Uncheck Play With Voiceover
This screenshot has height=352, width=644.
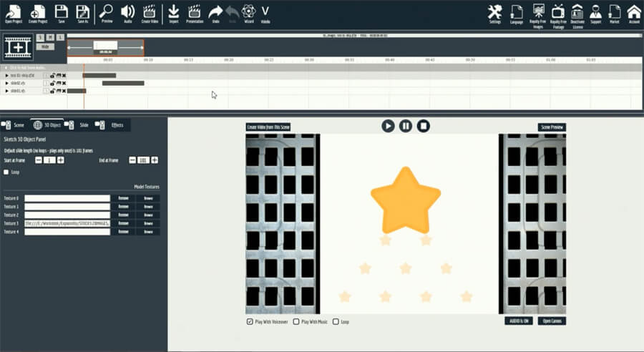pyautogui.click(x=250, y=322)
